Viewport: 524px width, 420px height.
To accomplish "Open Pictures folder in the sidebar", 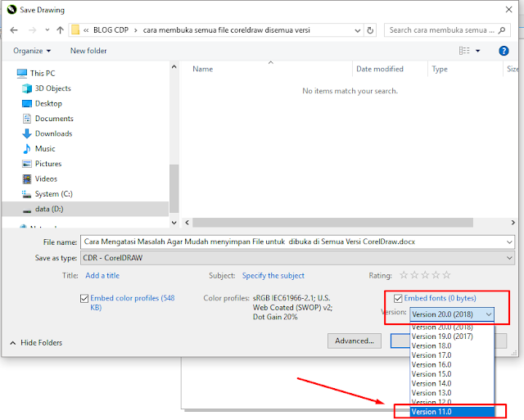I will [x=48, y=164].
